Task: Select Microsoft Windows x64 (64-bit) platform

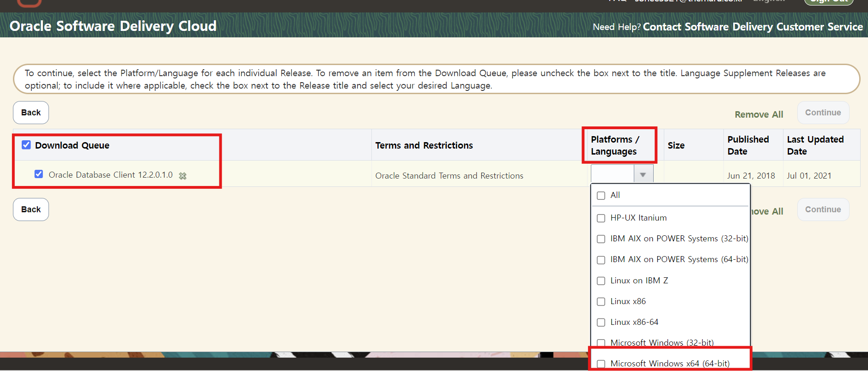Action: click(x=601, y=364)
